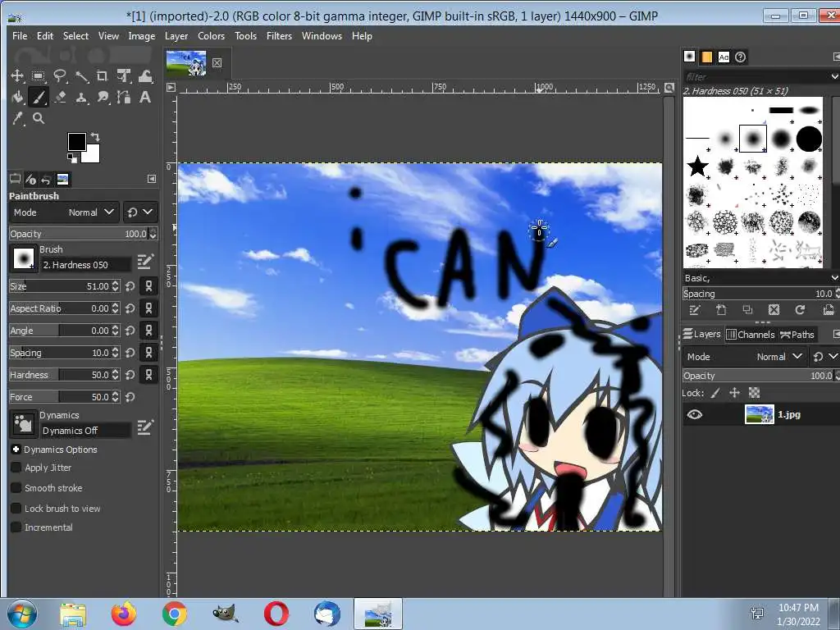Viewport: 840px width, 630px height.
Task: Open the Dynamics selection thumbnail
Action: [23, 424]
